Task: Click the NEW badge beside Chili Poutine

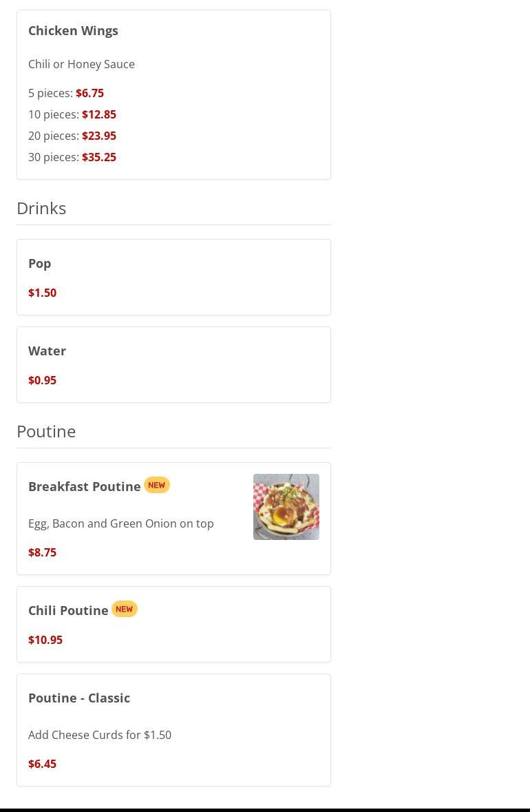Action: coord(125,609)
